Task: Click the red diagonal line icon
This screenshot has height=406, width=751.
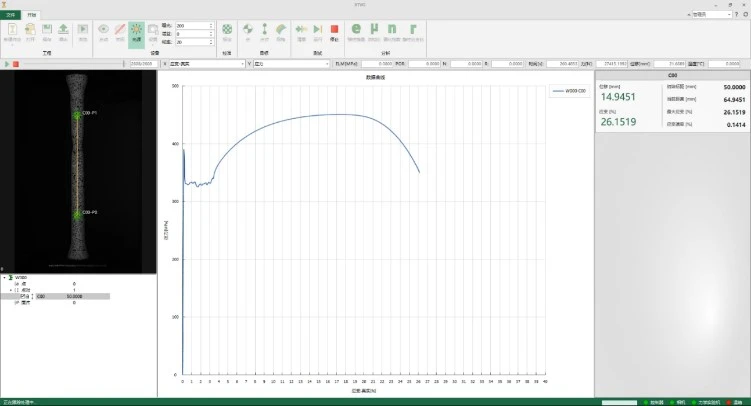Action: [x=120, y=29]
